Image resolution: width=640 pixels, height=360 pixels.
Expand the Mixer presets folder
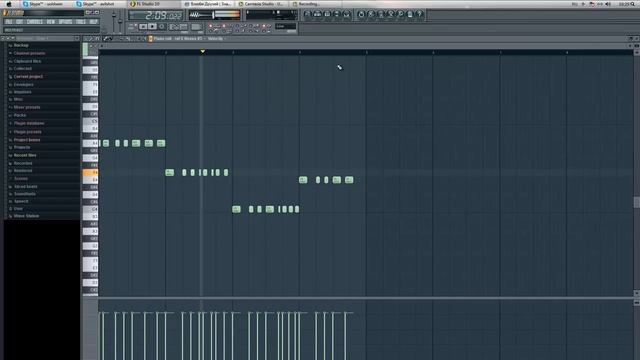coord(27,107)
